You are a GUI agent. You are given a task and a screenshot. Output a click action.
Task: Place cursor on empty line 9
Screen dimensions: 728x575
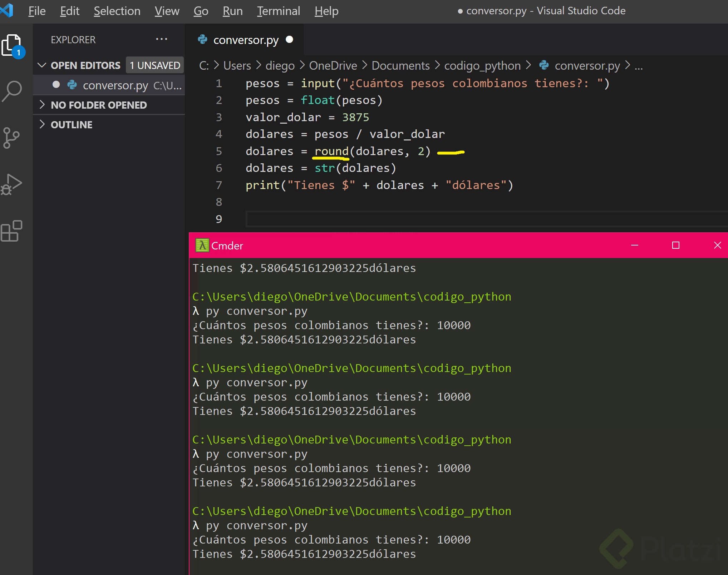[x=486, y=219]
